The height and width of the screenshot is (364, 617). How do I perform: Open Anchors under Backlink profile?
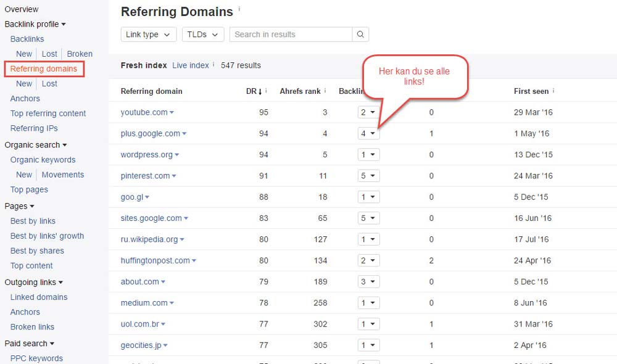tap(25, 99)
